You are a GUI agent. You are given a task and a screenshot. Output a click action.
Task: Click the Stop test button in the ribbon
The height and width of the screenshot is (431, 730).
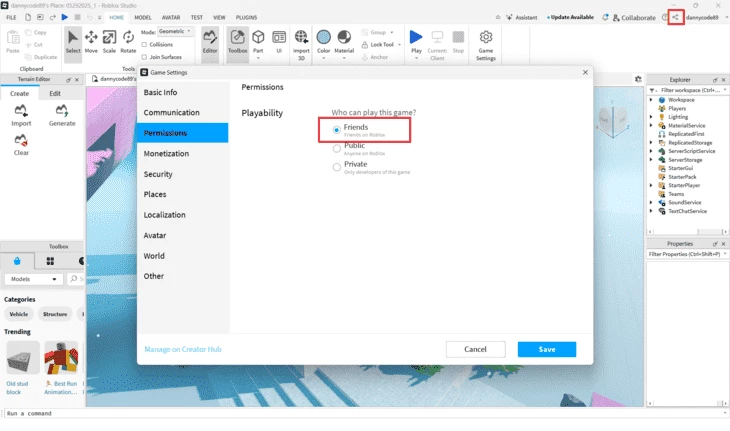tap(458, 42)
